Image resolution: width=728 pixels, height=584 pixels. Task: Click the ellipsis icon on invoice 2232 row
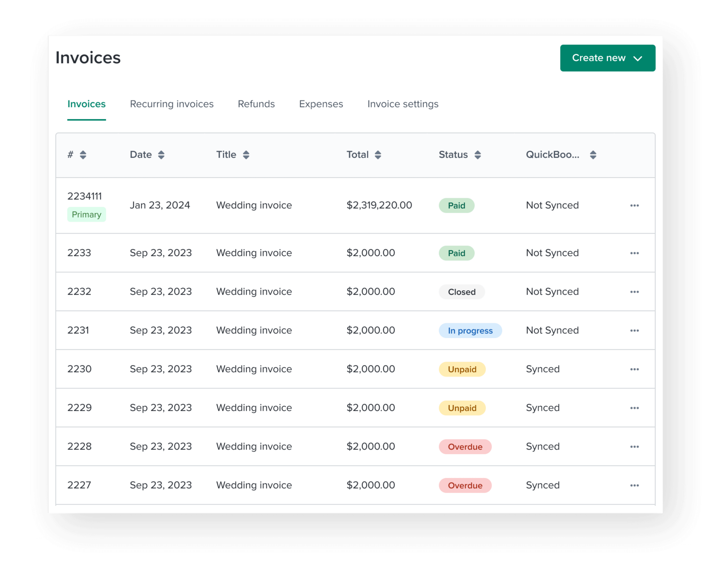tap(634, 292)
